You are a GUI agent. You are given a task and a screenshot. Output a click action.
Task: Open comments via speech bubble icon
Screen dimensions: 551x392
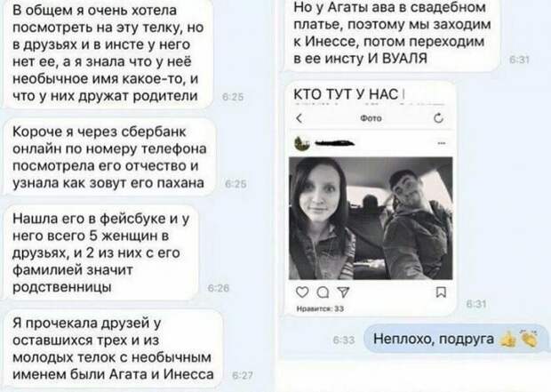tap(323, 292)
